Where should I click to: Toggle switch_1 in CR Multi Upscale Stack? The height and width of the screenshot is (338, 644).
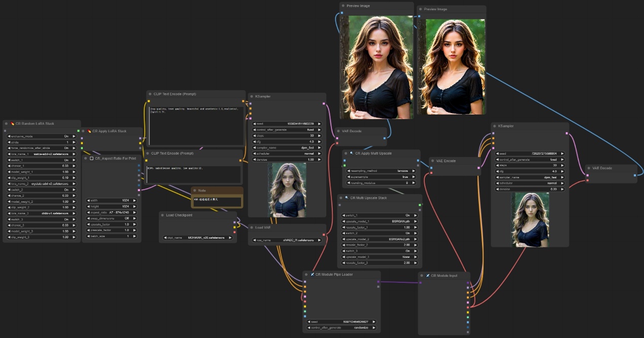click(381, 215)
